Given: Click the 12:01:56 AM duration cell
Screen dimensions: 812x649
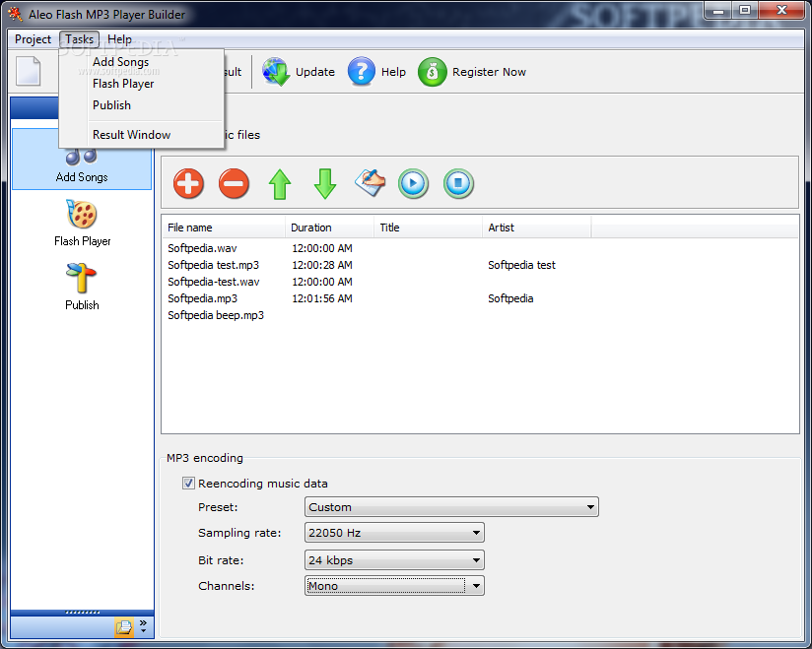Looking at the screenshot, I should [x=322, y=298].
